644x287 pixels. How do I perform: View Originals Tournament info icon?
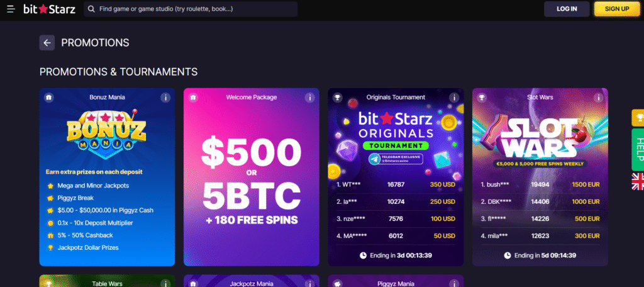tap(454, 98)
